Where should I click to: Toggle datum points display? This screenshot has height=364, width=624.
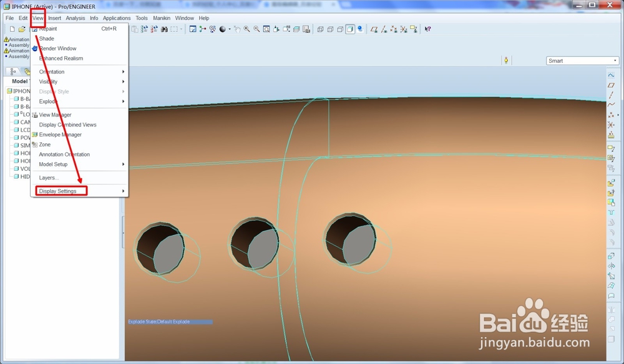point(394,29)
